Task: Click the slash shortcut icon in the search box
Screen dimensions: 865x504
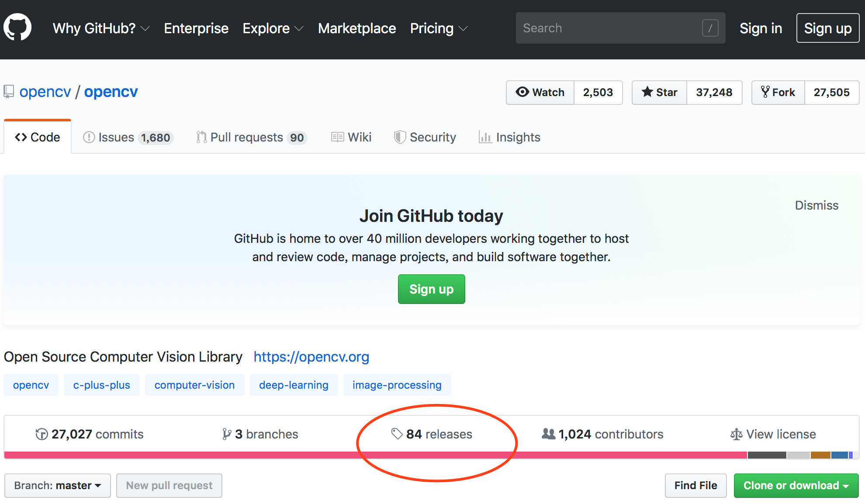Action: [710, 28]
